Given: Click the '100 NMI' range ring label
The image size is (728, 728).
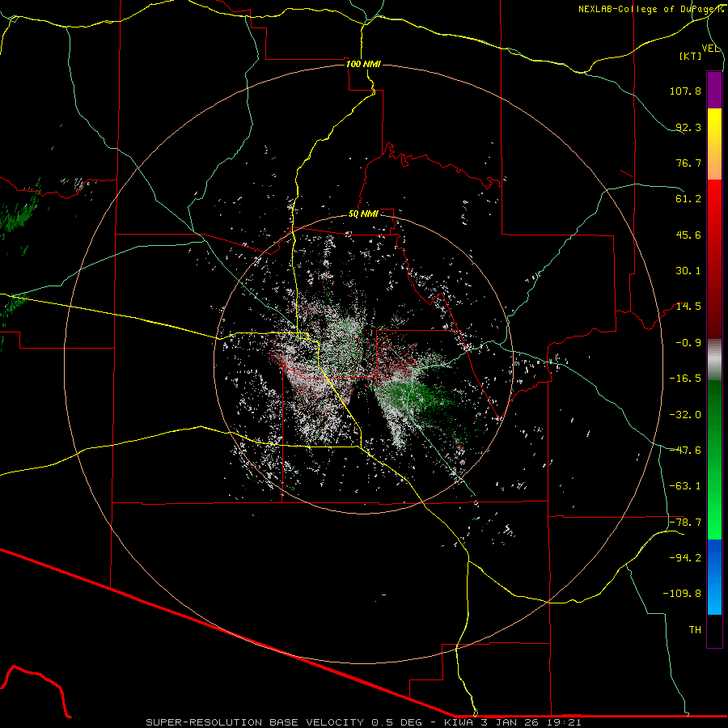Looking at the screenshot, I should tap(363, 64).
